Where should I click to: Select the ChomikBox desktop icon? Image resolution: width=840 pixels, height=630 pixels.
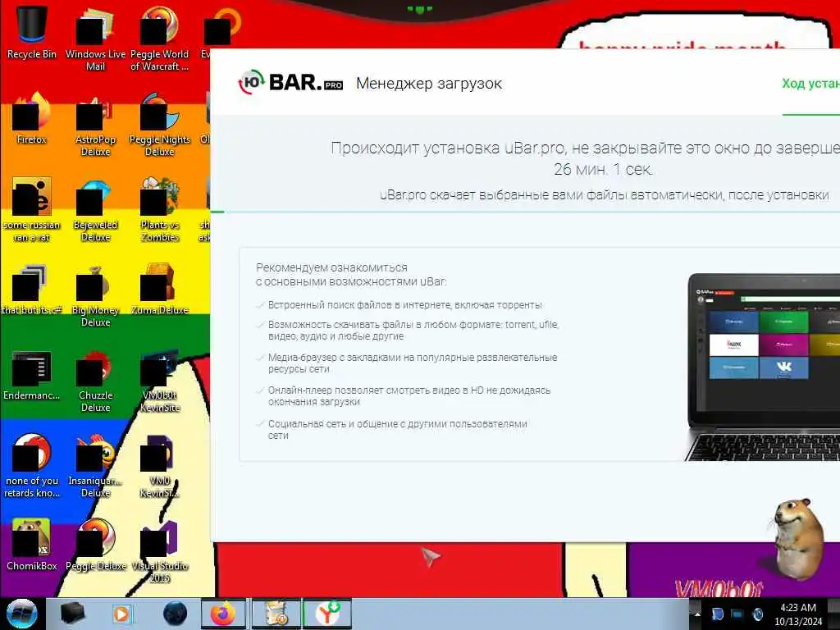pos(32,546)
